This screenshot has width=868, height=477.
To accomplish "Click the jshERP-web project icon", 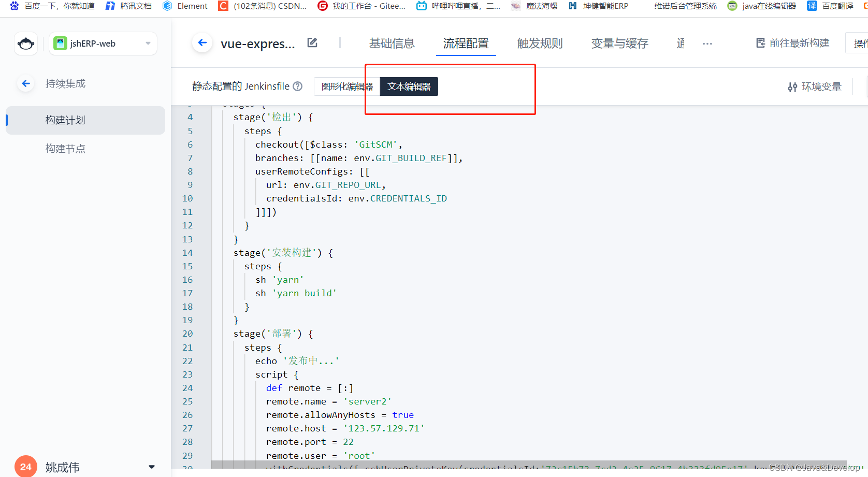I will coord(60,44).
